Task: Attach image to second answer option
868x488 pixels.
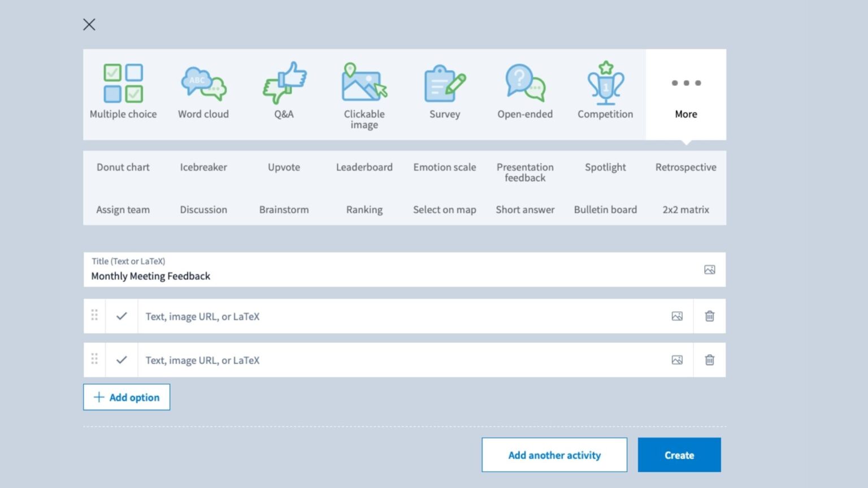Action: [x=677, y=360]
